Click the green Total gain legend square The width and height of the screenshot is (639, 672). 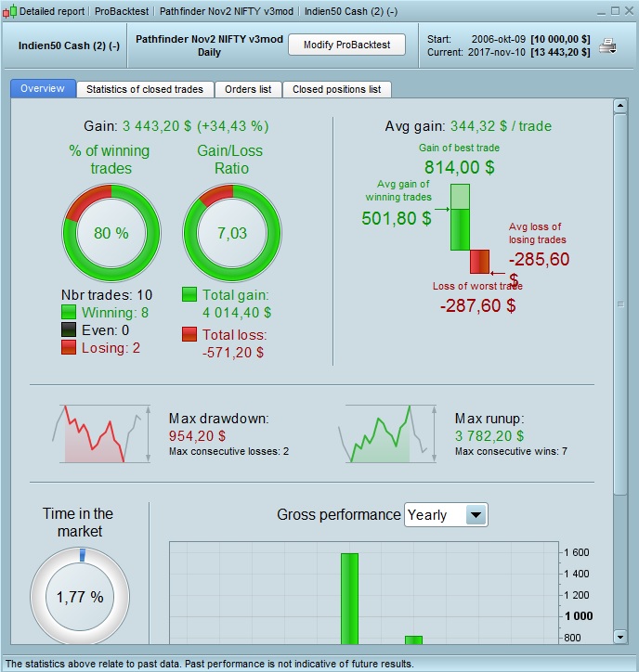coord(189,294)
